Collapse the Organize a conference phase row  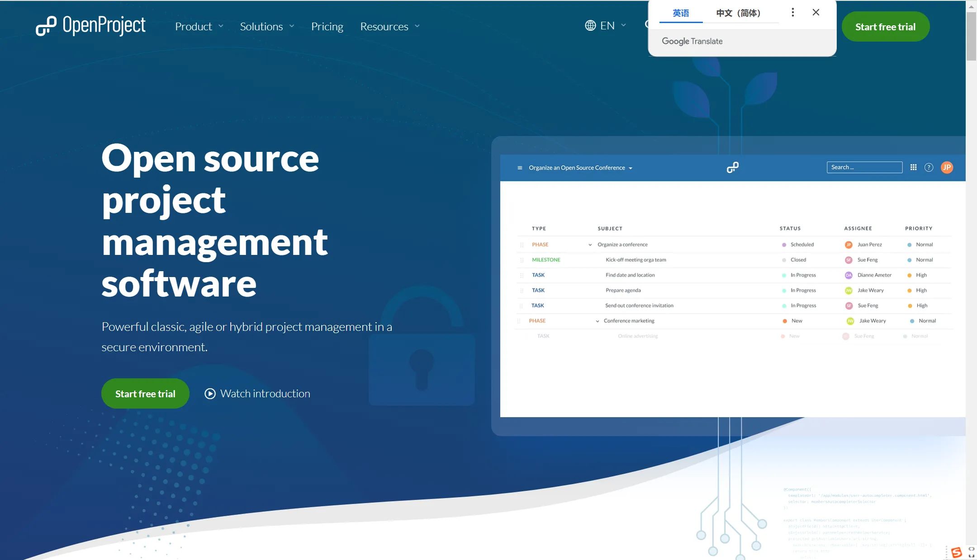point(590,245)
